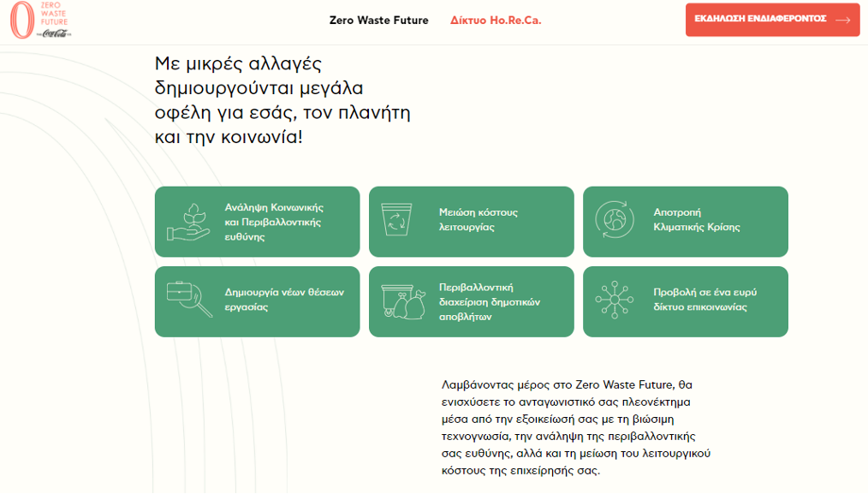Open the Zero Waste Future logo home link

41,20
